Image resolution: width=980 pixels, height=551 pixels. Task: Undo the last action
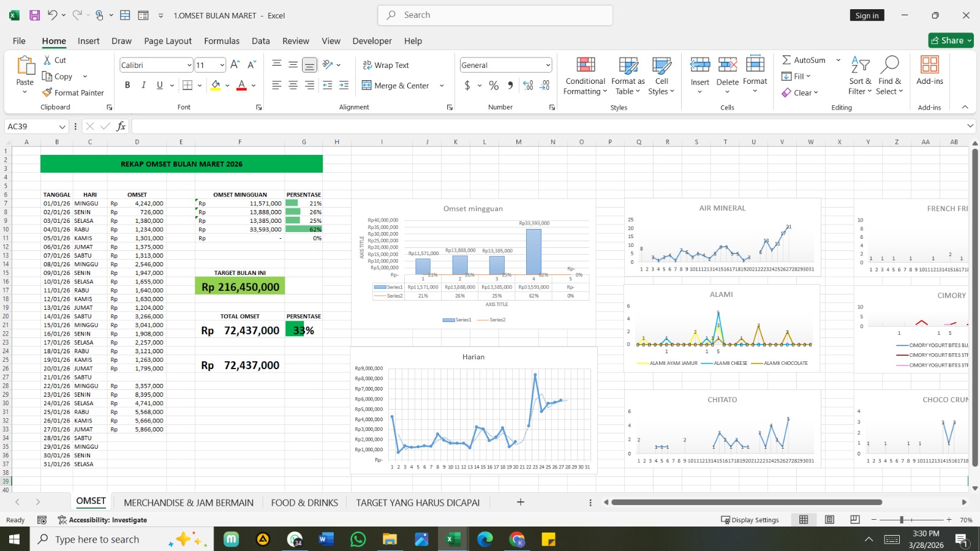[52, 15]
